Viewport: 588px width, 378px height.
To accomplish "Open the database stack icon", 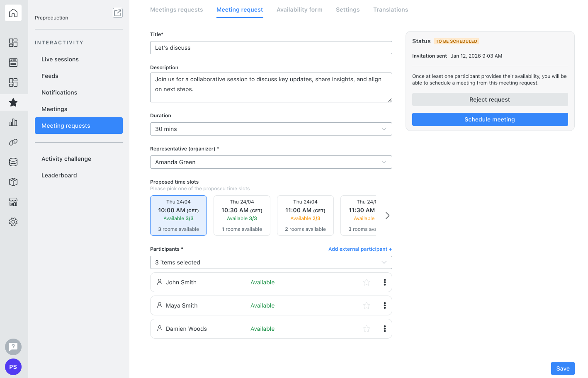I will (13, 162).
